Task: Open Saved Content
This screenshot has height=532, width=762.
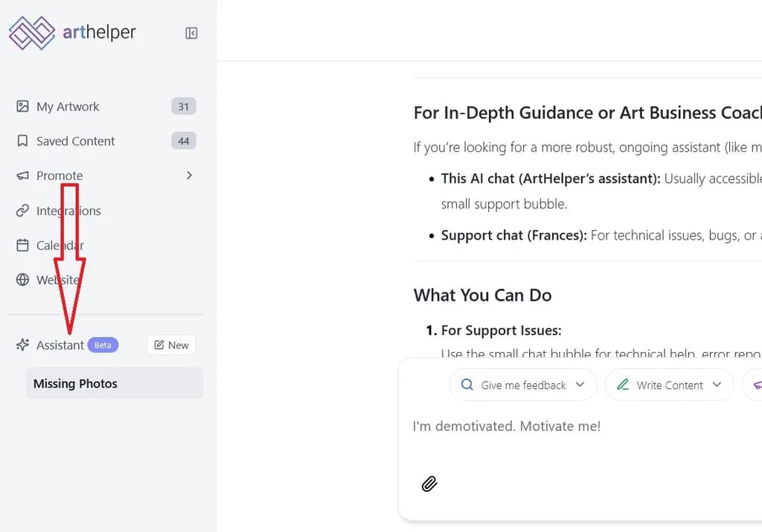Action: (x=75, y=141)
